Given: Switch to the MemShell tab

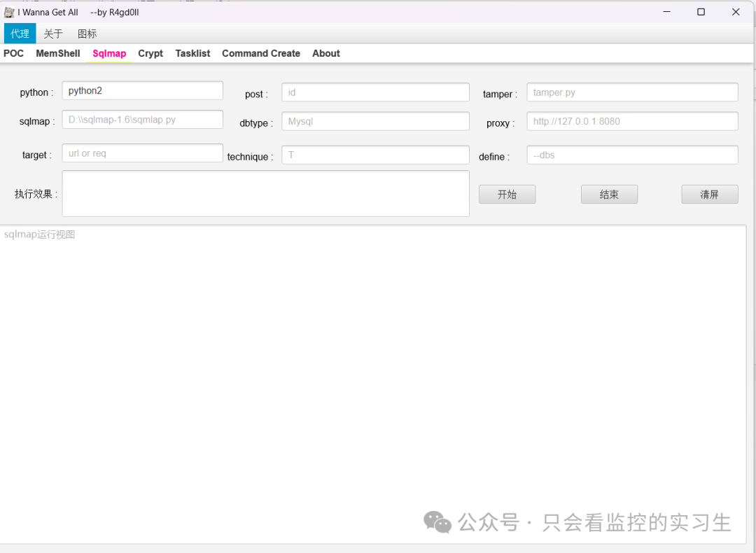Looking at the screenshot, I should point(58,53).
